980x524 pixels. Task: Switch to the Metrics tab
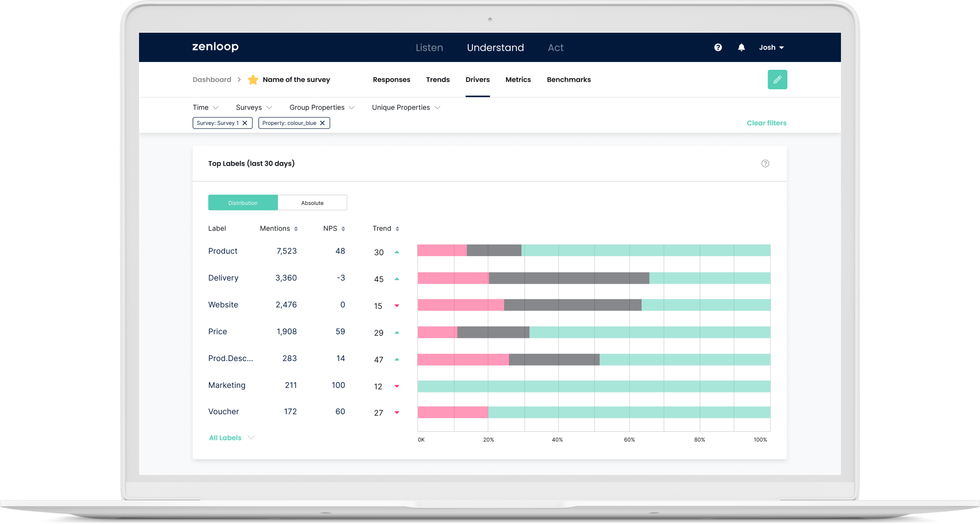pos(518,80)
